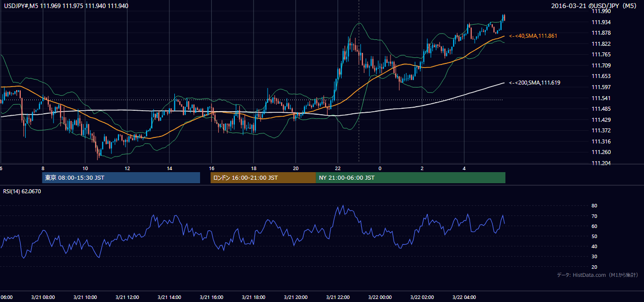Screen dimensions: 644x302
Task: Click the 3/21 12:00 time label
Action: (127, 297)
